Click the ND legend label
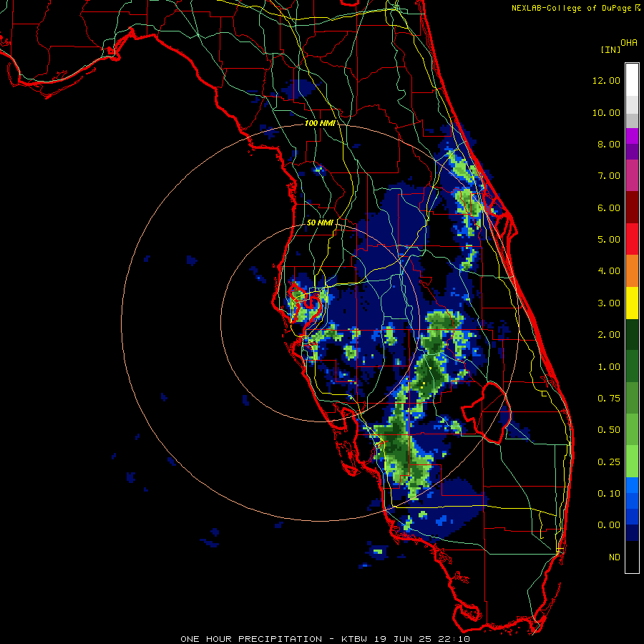 click(x=615, y=557)
